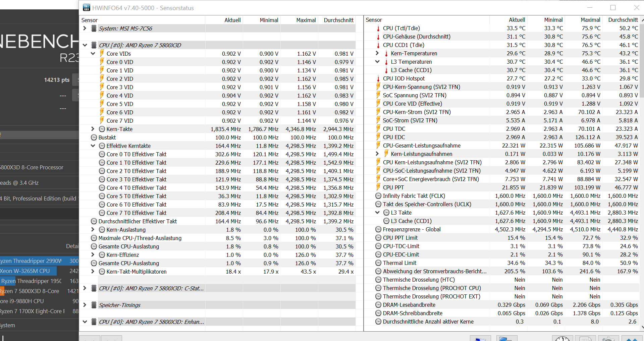Image resolution: width=644 pixels, height=341 pixels.
Task: Expand the Speicher-Timings group
Action: [85, 305]
